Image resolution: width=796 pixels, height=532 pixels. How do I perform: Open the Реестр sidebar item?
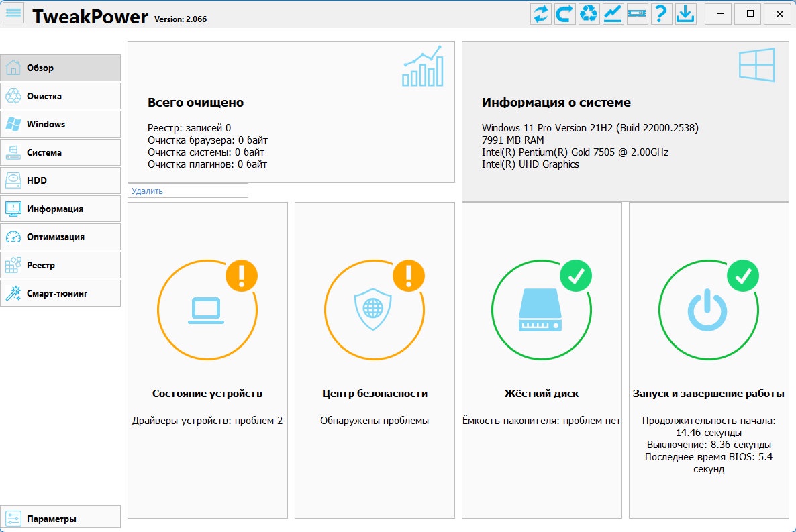click(60, 265)
